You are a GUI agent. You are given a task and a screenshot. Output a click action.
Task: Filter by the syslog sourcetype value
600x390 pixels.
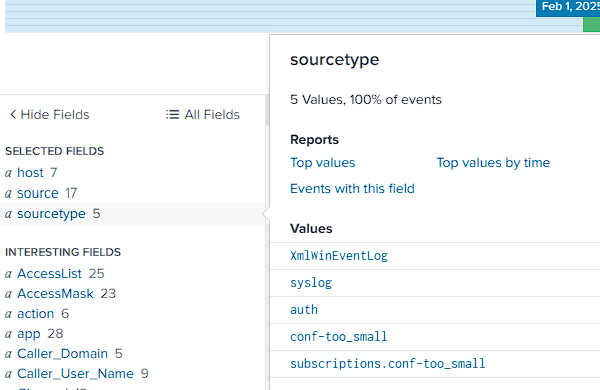click(x=311, y=283)
